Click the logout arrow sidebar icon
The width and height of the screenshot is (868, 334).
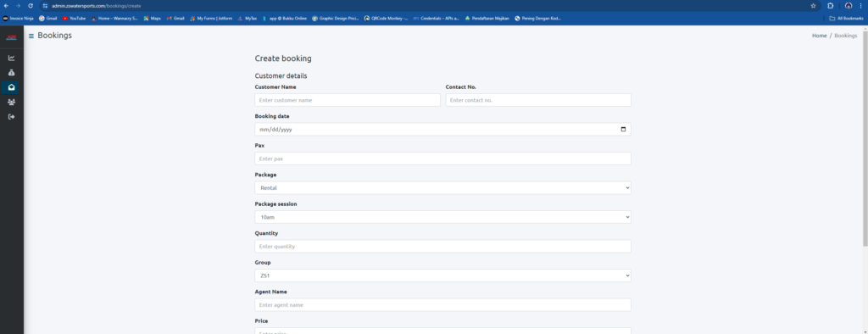[x=12, y=116]
